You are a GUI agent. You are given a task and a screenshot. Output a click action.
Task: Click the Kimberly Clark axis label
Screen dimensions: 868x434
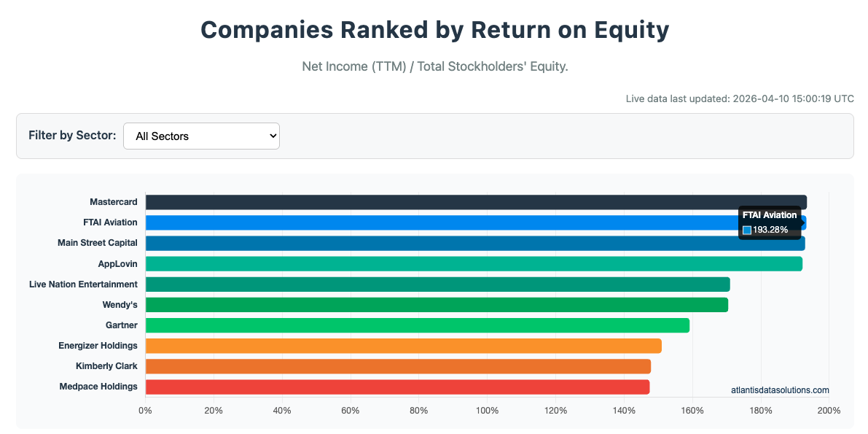[x=106, y=365]
